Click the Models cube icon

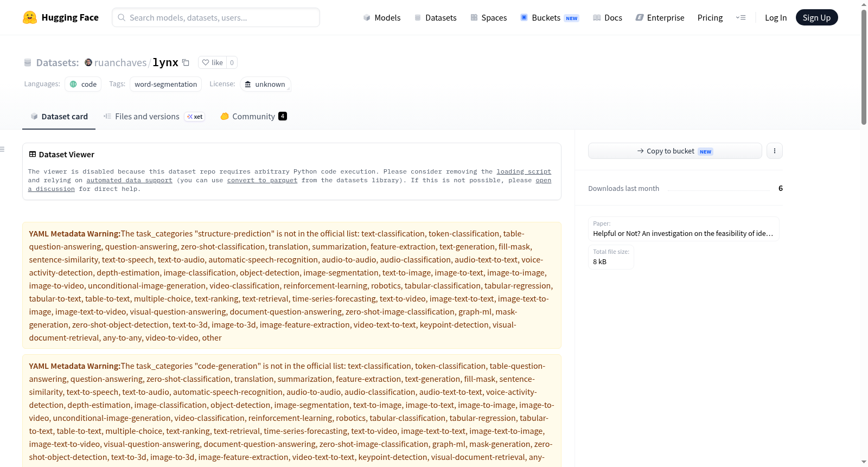click(367, 17)
